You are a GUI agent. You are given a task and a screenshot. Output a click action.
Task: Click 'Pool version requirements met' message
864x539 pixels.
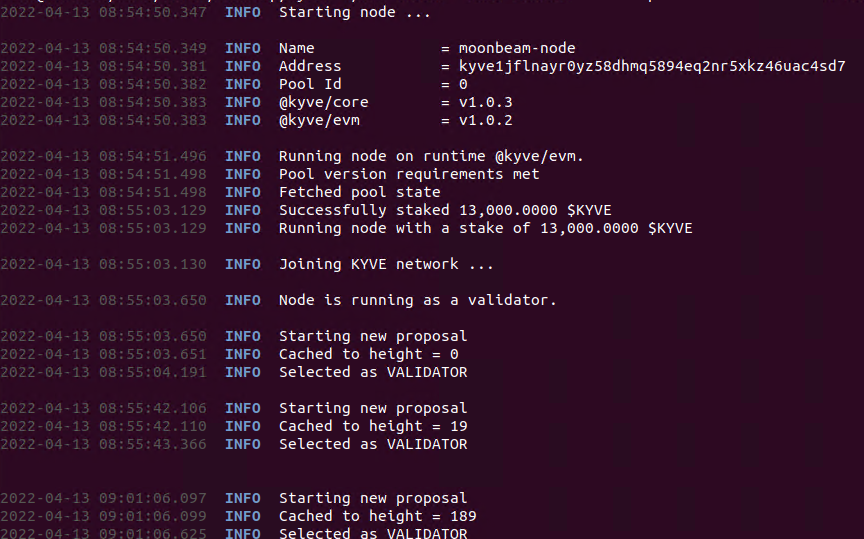point(409,174)
